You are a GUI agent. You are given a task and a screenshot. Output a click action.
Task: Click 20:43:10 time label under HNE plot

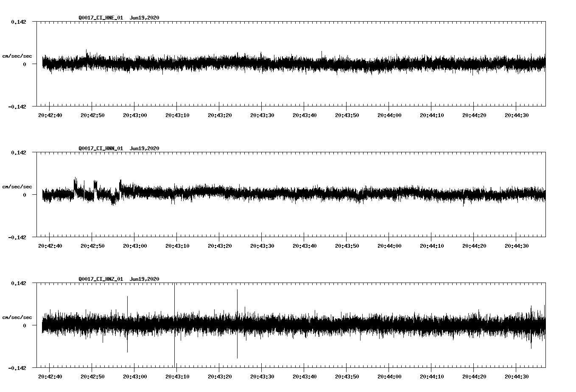click(177, 115)
